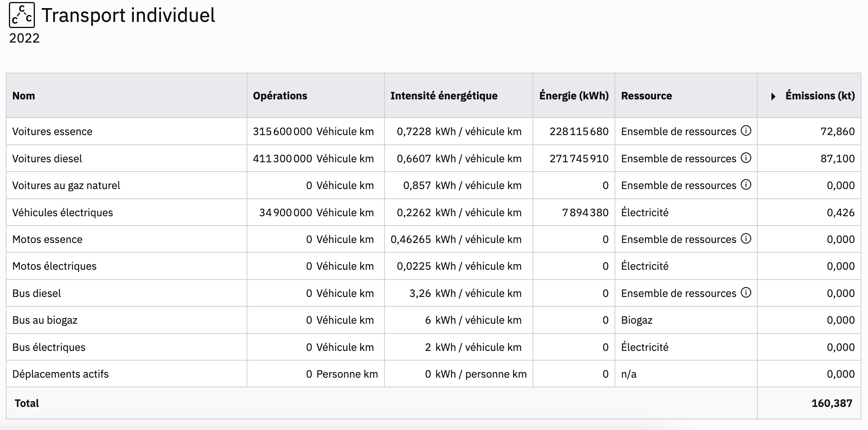Click Ensemble de ressources for Bus diesel
Image resolution: width=868 pixels, height=430 pixels.
coord(679,293)
